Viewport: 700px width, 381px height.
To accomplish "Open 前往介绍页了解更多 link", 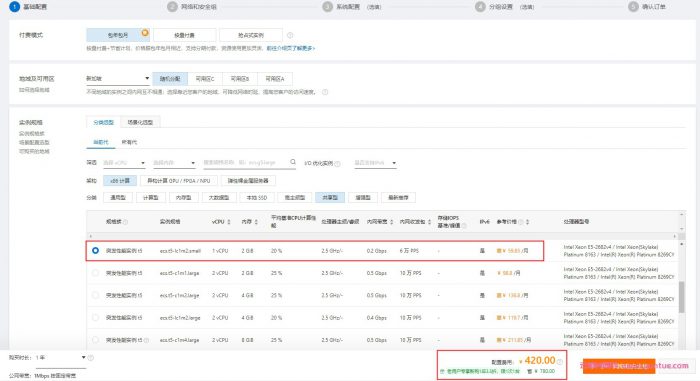I will (291, 48).
